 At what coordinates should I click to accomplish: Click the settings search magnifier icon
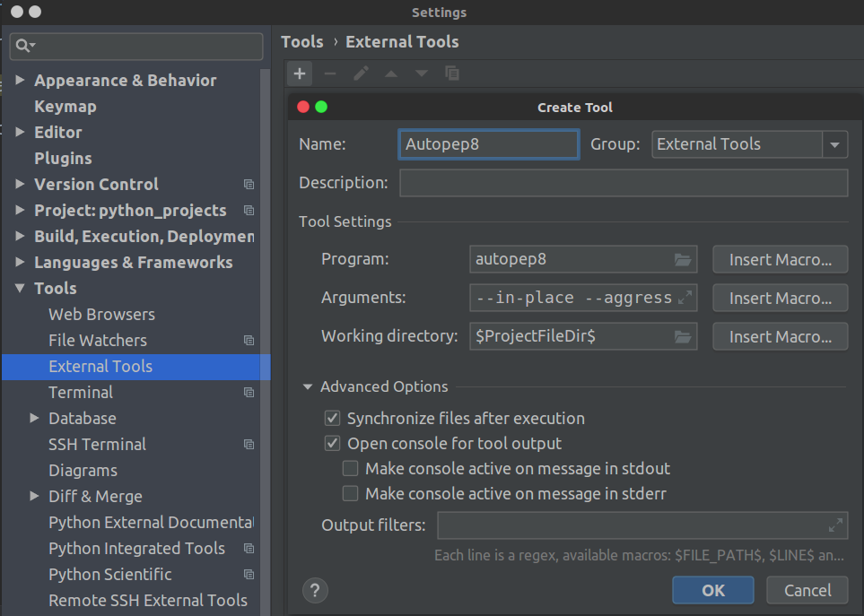[25, 46]
